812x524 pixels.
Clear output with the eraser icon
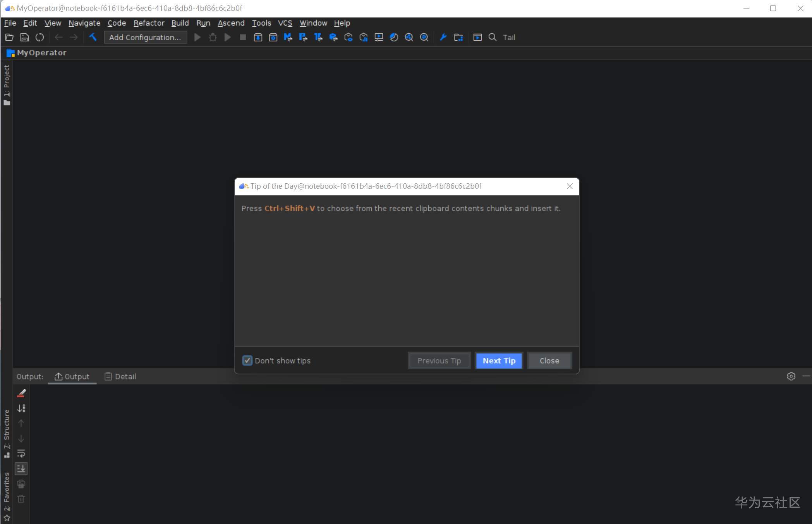(x=21, y=393)
